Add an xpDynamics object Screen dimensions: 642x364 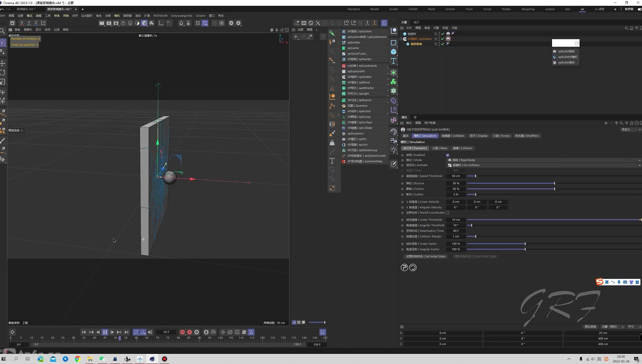click(365, 133)
